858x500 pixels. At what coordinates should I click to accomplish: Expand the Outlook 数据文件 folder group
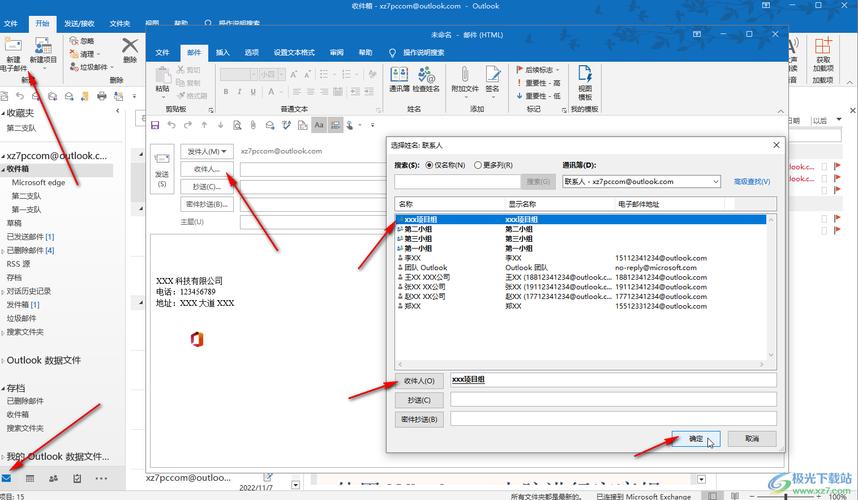4,360
